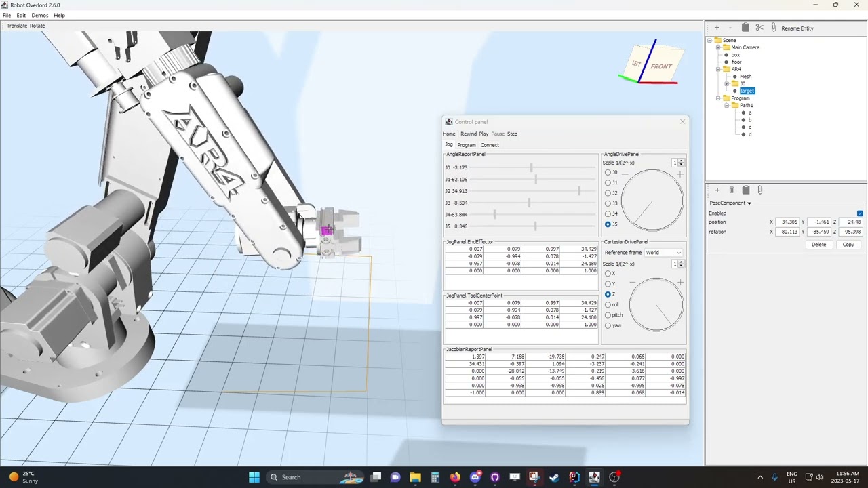
Task: Open GitHub Desktop from taskbar
Action: [495, 477]
